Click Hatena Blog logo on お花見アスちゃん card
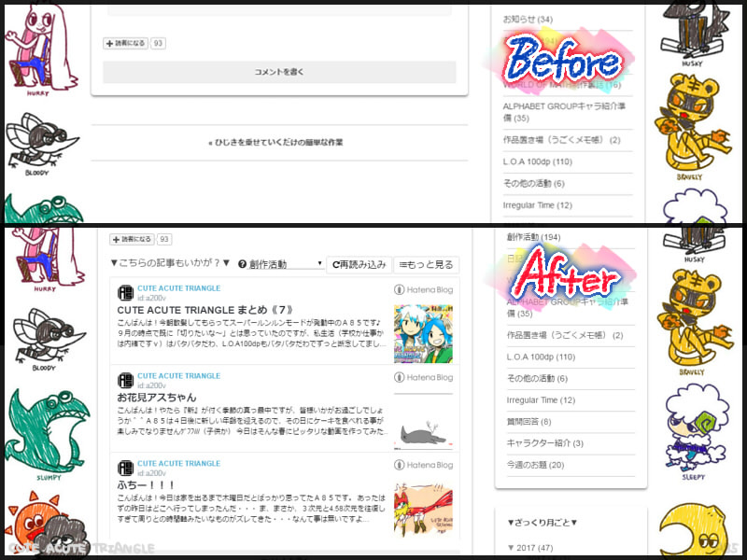This screenshot has height=560, width=747. point(424,377)
